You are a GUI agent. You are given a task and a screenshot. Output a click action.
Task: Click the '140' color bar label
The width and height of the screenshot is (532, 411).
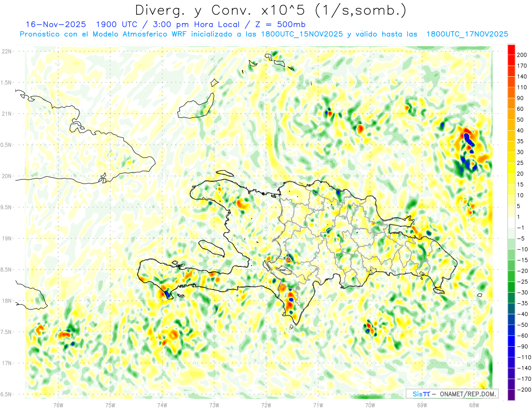pyautogui.click(x=522, y=77)
